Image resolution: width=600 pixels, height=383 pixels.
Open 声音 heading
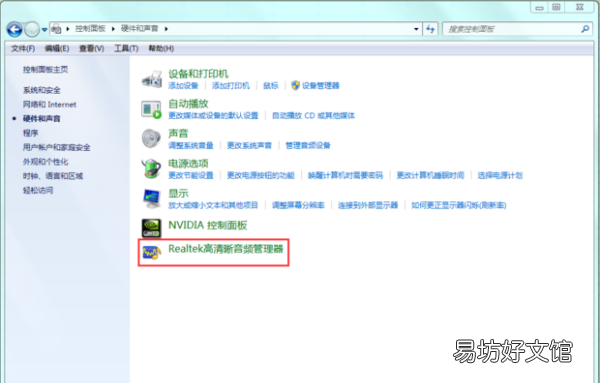click(x=178, y=134)
